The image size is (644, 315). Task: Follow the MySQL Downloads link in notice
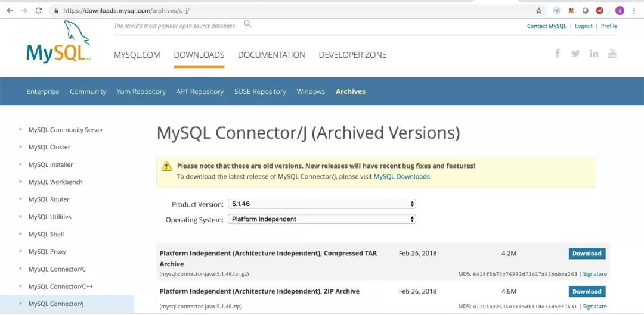402,177
